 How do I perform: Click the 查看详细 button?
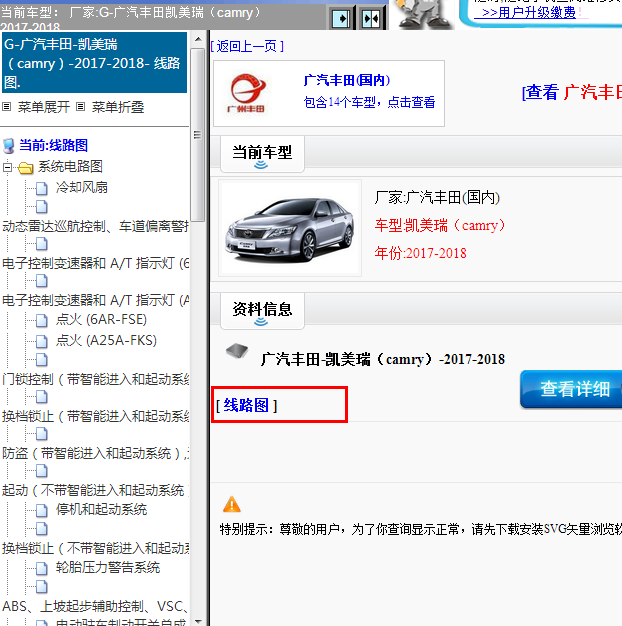point(571,389)
